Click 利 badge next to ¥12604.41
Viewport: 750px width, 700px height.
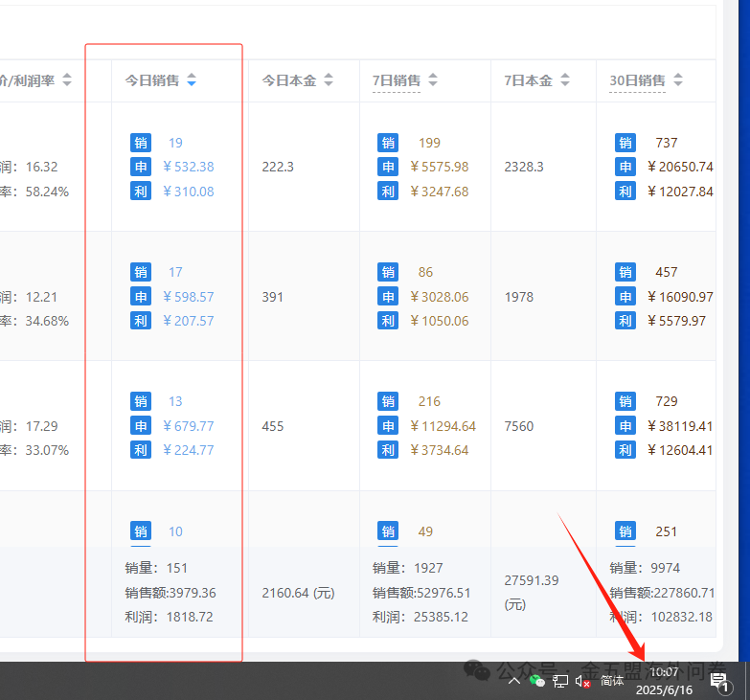[x=625, y=450]
